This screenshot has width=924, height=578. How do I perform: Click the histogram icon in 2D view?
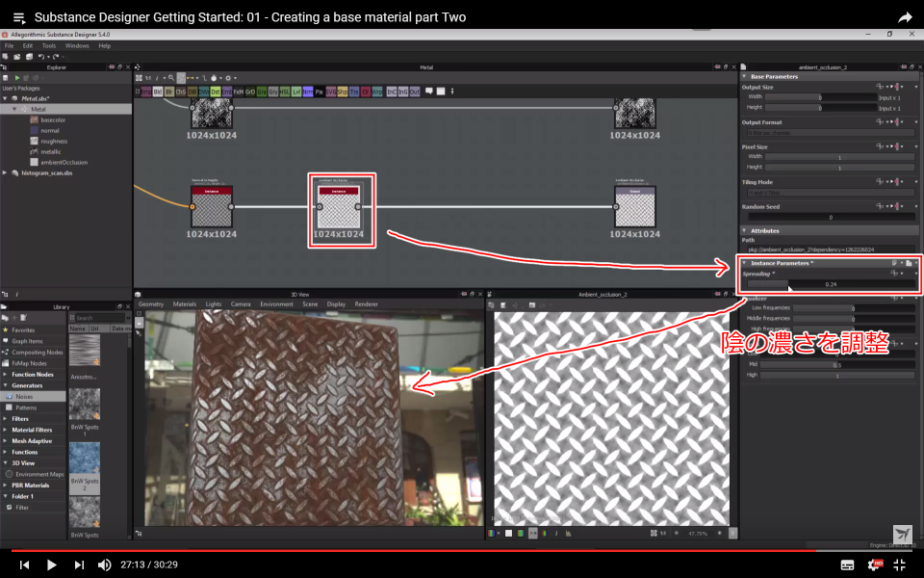(x=568, y=533)
